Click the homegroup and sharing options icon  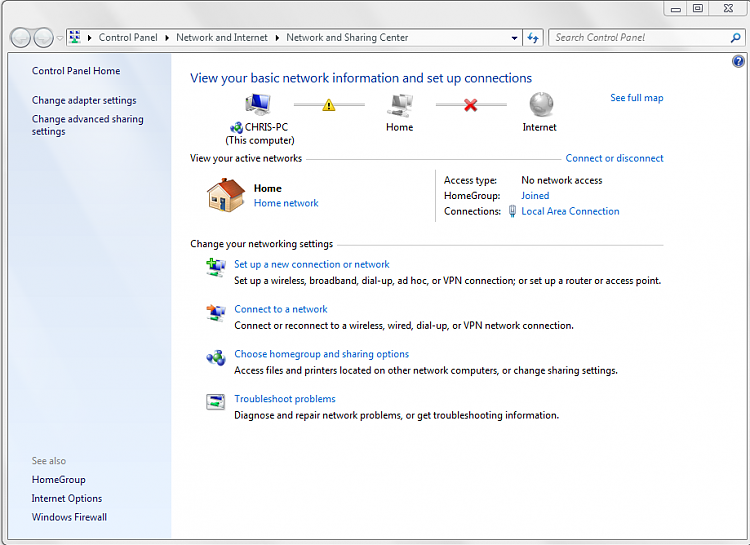click(216, 357)
